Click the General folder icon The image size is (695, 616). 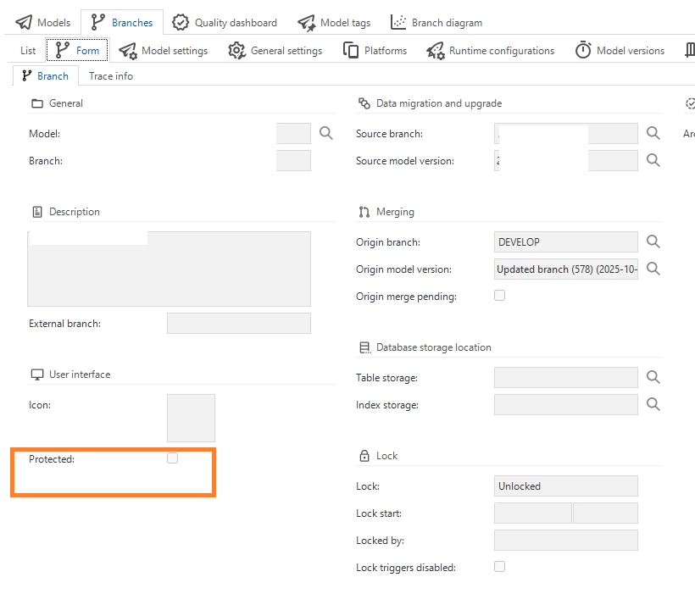37,103
